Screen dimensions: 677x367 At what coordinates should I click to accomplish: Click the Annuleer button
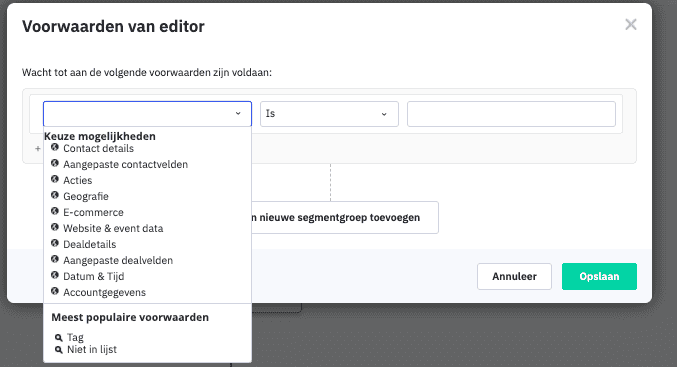click(x=514, y=276)
